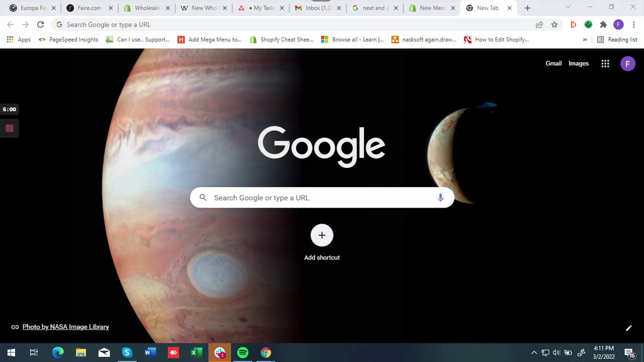Open the Extensions puzzle piece menu
The image size is (644, 362).
(603, 25)
